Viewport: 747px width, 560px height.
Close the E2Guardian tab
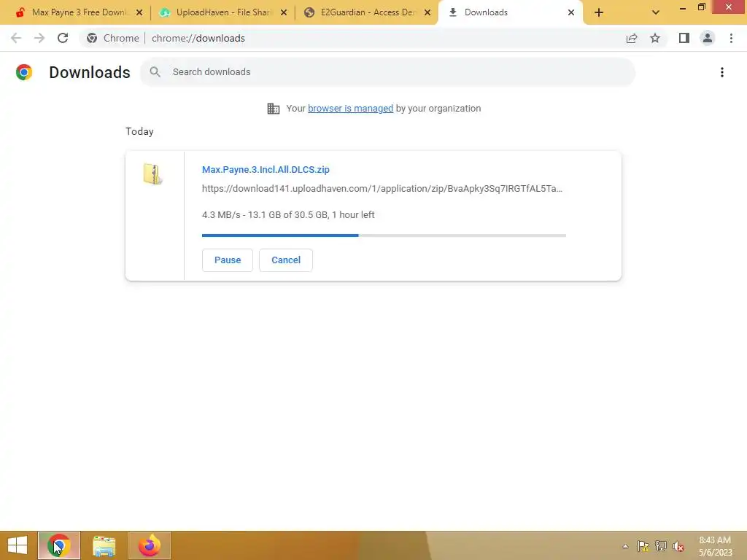(x=427, y=13)
